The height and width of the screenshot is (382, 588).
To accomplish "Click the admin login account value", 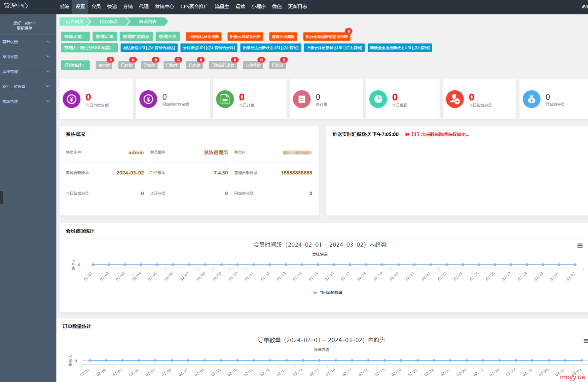I will coord(136,153).
